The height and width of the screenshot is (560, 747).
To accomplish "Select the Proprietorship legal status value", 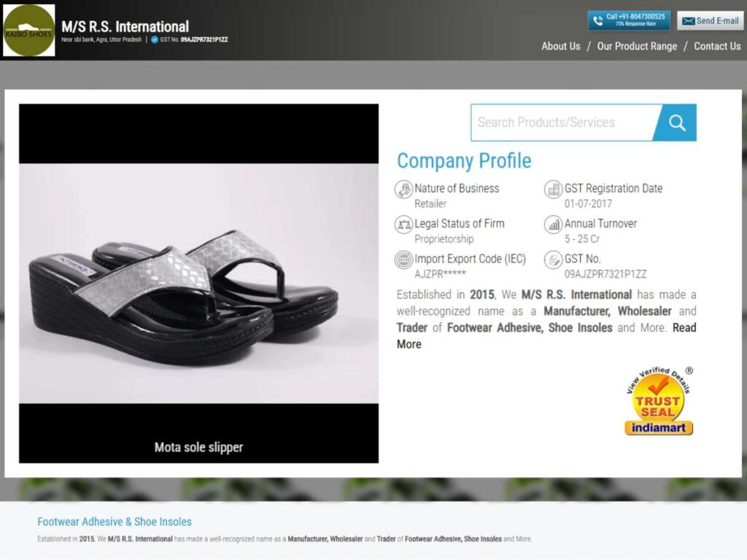I will (x=444, y=239).
